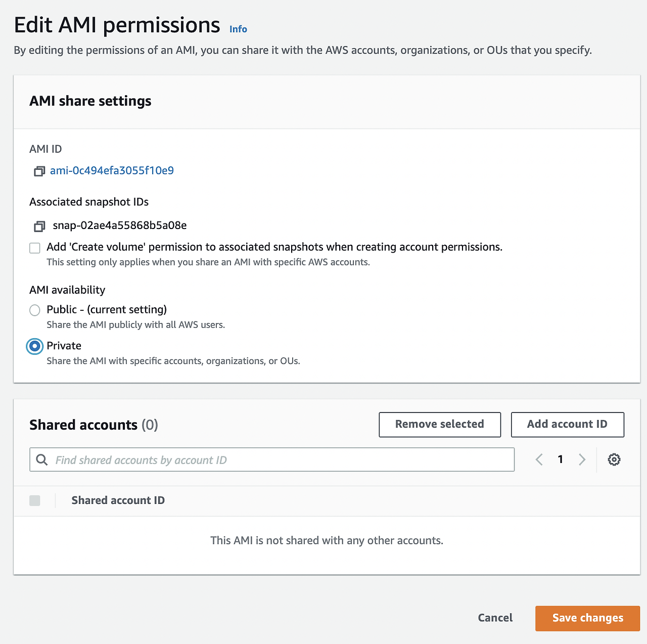
Task: Select Public AMI availability option
Action: coord(35,310)
